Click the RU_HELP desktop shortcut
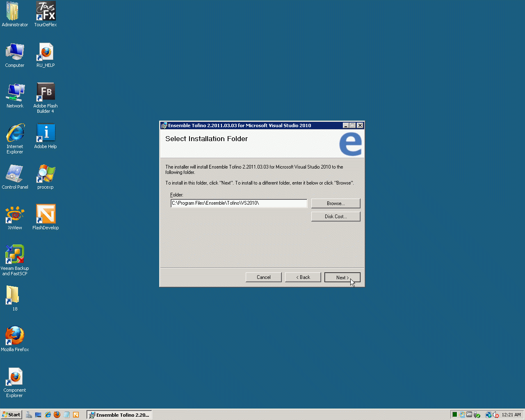 (x=46, y=55)
